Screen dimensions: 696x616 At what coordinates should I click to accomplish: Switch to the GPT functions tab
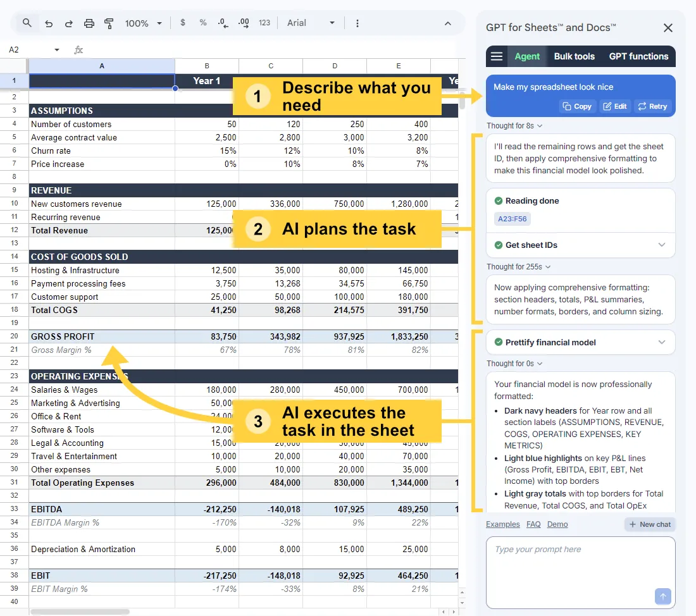point(638,56)
